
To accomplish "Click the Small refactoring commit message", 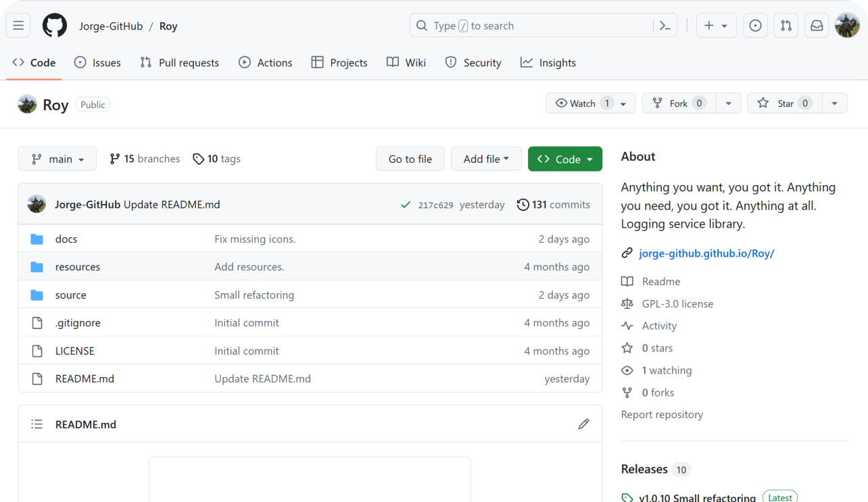I will coord(254,295).
